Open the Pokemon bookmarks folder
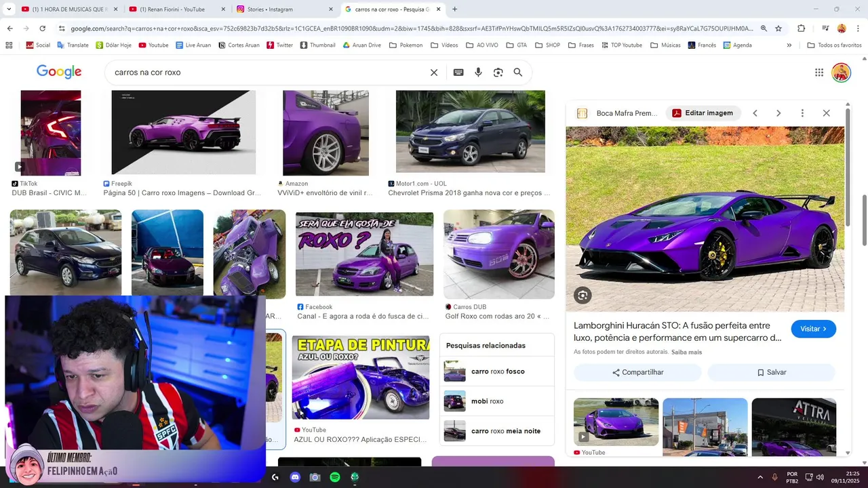This screenshot has height=488, width=868. coord(406,45)
